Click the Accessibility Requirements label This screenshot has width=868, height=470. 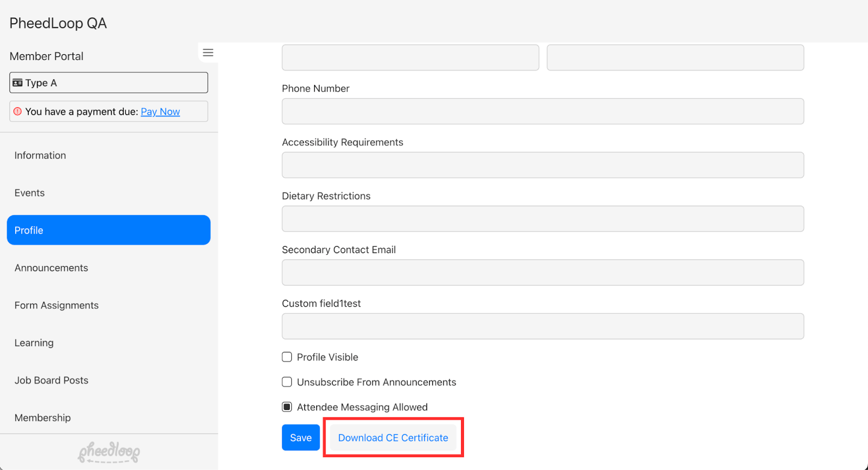[343, 142]
